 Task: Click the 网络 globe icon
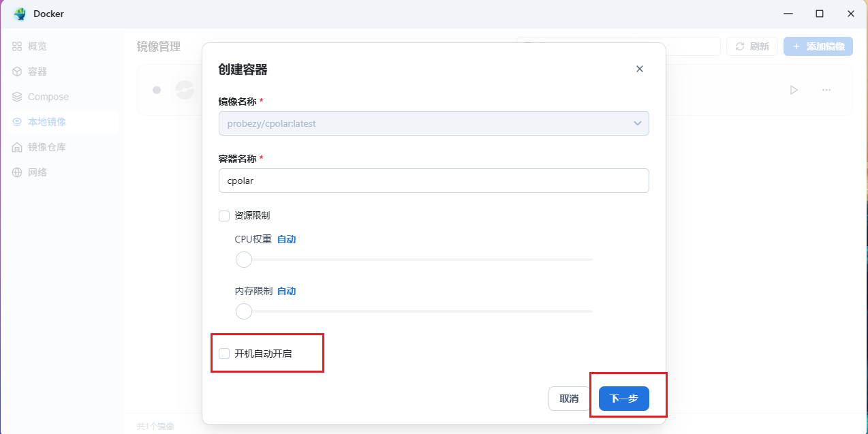(x=17, y=172)
